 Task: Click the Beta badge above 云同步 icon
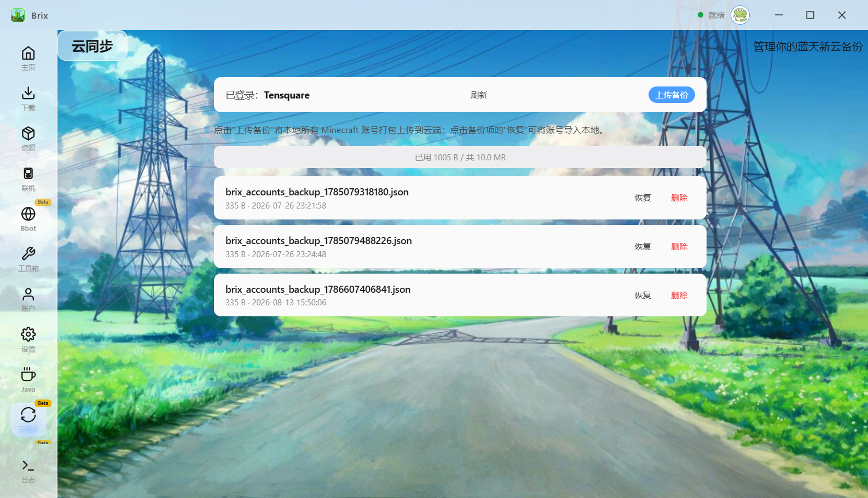[43, 403]
